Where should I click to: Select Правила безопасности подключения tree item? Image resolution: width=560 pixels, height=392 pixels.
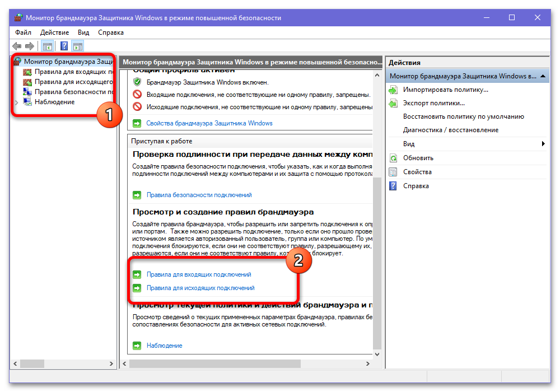(x=74, y=92)
